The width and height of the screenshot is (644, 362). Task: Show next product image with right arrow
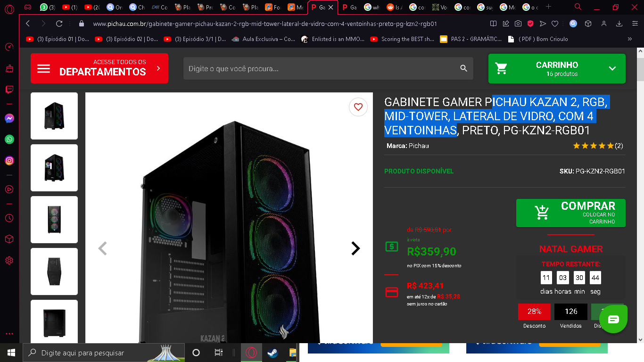pyautogui.click(x=355, y=248)
